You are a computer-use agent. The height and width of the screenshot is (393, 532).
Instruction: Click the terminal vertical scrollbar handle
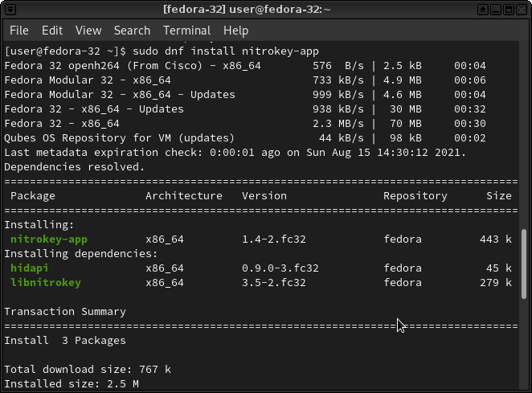(x=524, y=264)
